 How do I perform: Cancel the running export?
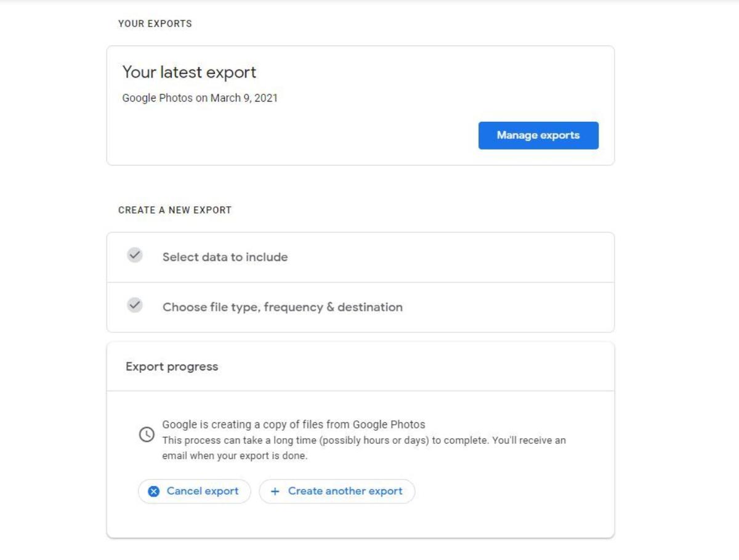coord(194,491)
